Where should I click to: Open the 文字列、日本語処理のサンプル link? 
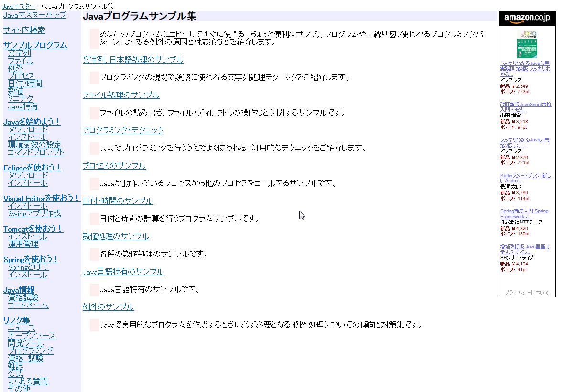click(x=133, y=60)
